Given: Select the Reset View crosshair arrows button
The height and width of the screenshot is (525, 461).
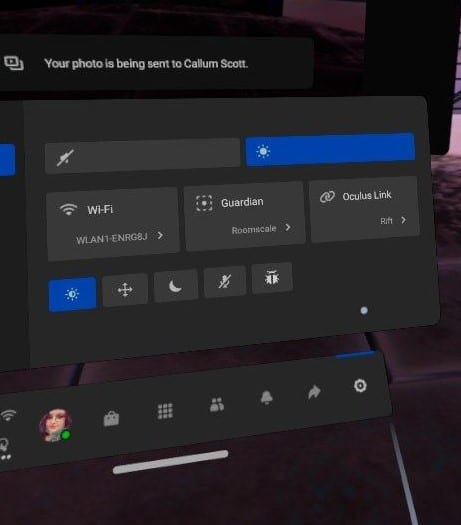Looking at the screenshot, I should point(125,290).
